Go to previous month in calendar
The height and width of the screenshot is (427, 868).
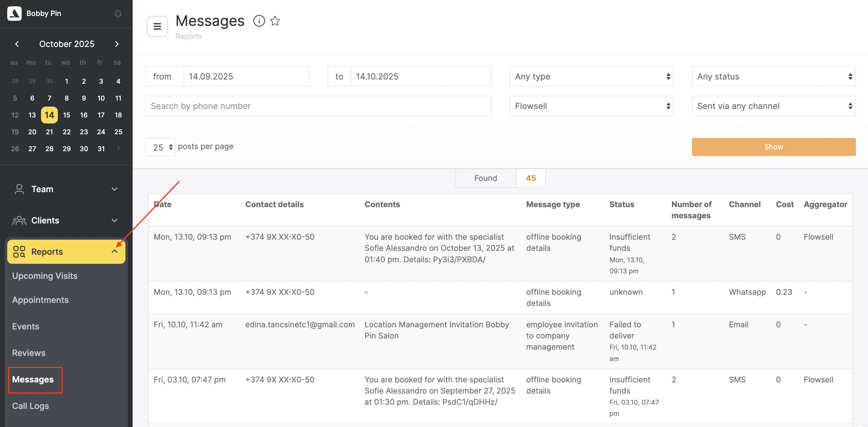[17, 44]
